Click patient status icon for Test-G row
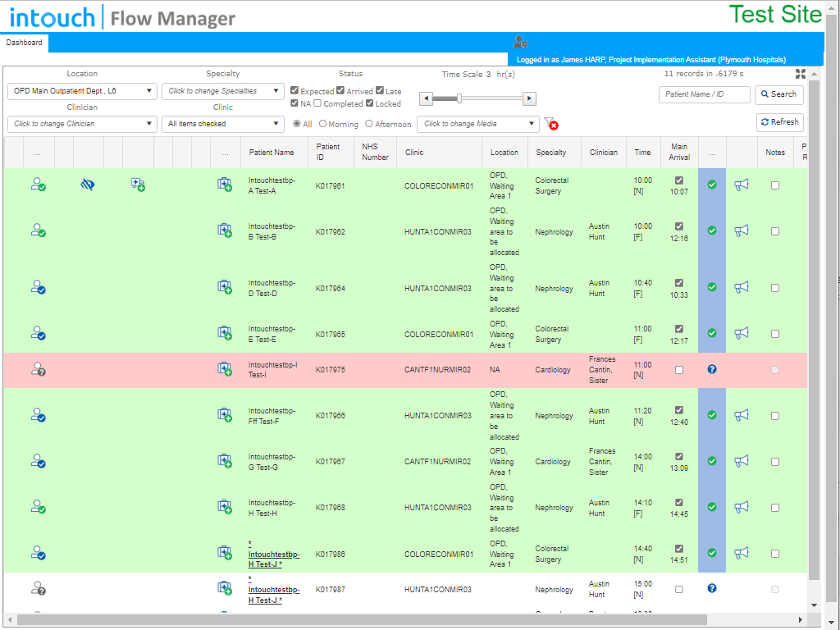840x630 pixels. (38, 461)
